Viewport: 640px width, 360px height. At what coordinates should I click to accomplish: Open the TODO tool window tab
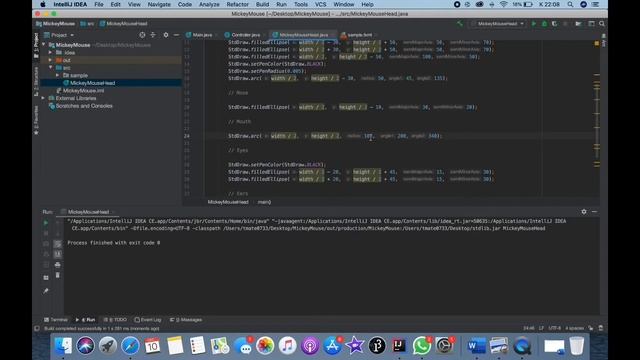coord(115,320)
